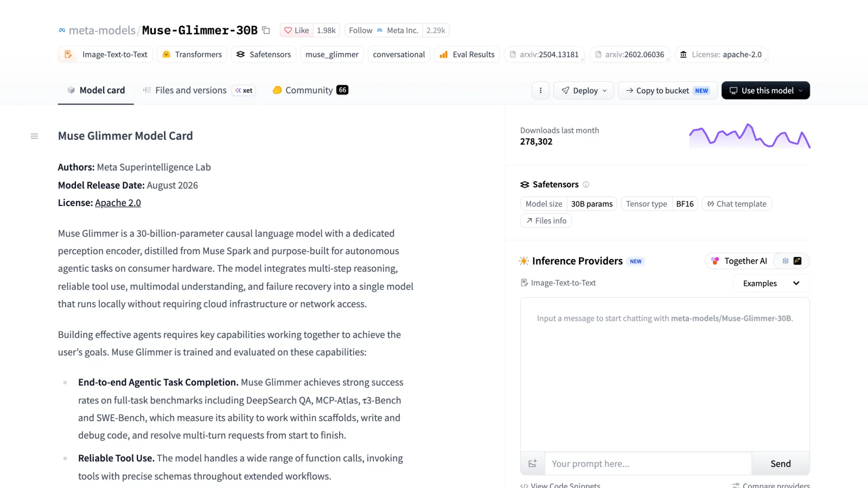868x488 pixels.
Task: Copy the model name Muse-Glimmer-30B
Action: [266, 30]
